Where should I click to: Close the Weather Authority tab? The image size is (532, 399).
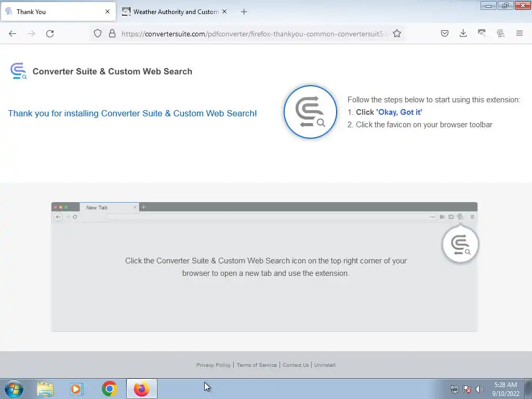point(224,11)
